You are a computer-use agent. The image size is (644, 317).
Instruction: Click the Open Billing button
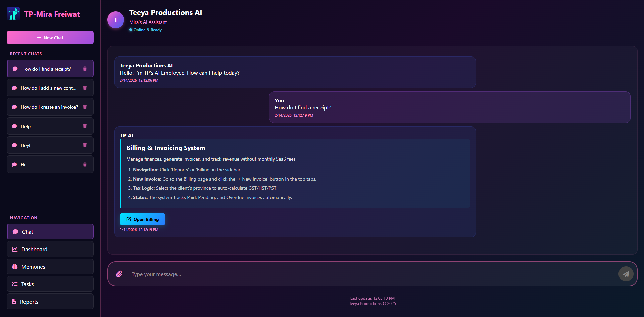[x=142, y=219]
